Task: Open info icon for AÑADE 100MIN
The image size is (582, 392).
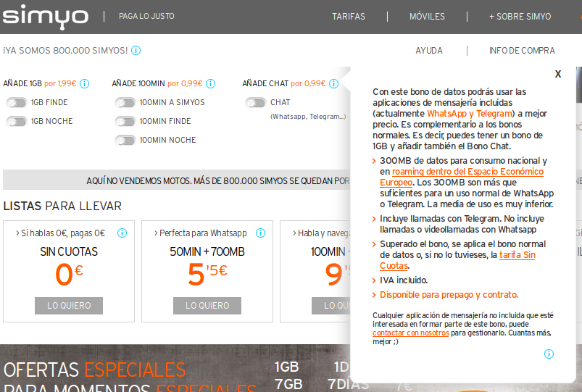Action: 210,83
